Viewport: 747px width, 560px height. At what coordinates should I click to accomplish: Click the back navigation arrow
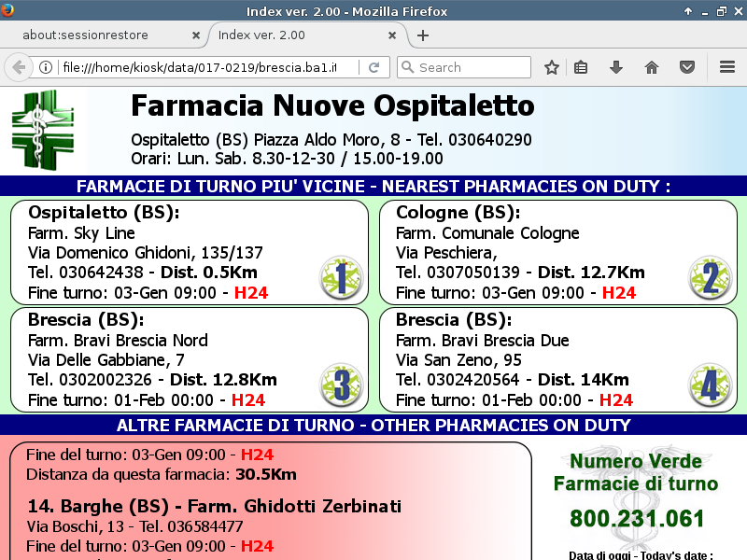(18, 67)
